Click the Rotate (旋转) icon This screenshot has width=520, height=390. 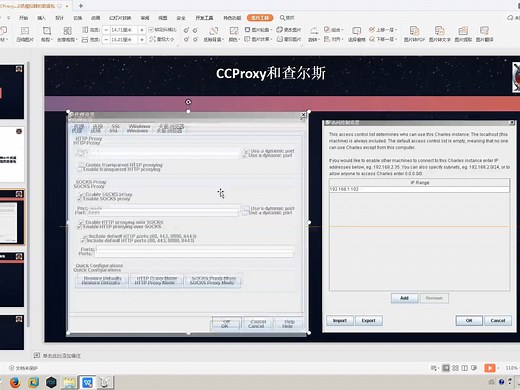(x=313, y=31)
